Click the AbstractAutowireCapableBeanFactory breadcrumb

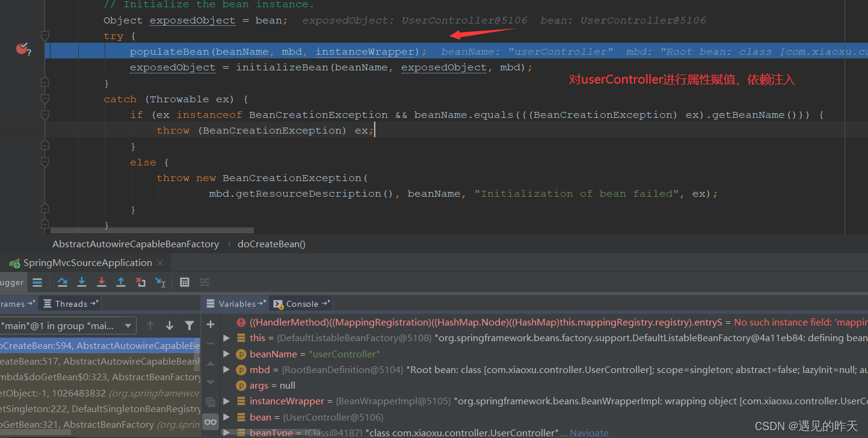point(135,244)
